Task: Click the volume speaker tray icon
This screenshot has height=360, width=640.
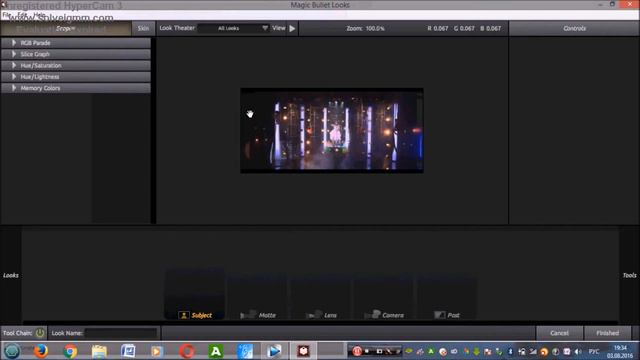Action: pos(578,351)
